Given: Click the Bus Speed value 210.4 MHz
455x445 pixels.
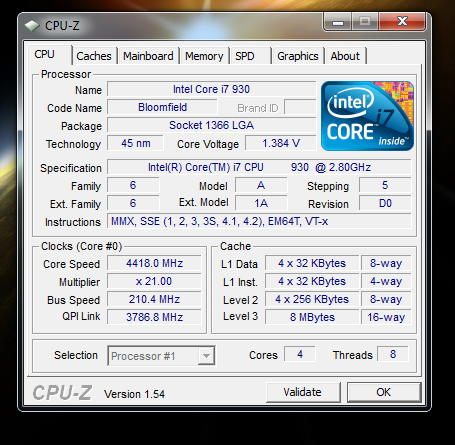Looking at the screenshot, I should coord(154,299).
